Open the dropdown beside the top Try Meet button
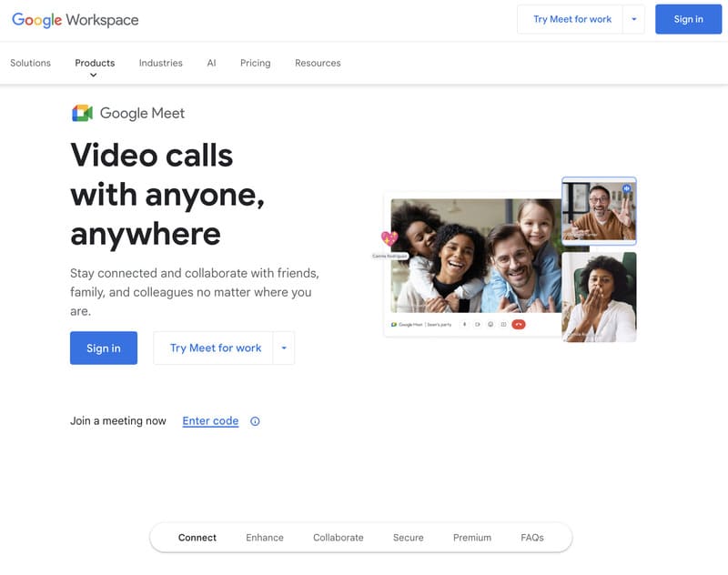The height and width of the screenshot is (575, 728). pyautogui.click(x=632, y=18)
